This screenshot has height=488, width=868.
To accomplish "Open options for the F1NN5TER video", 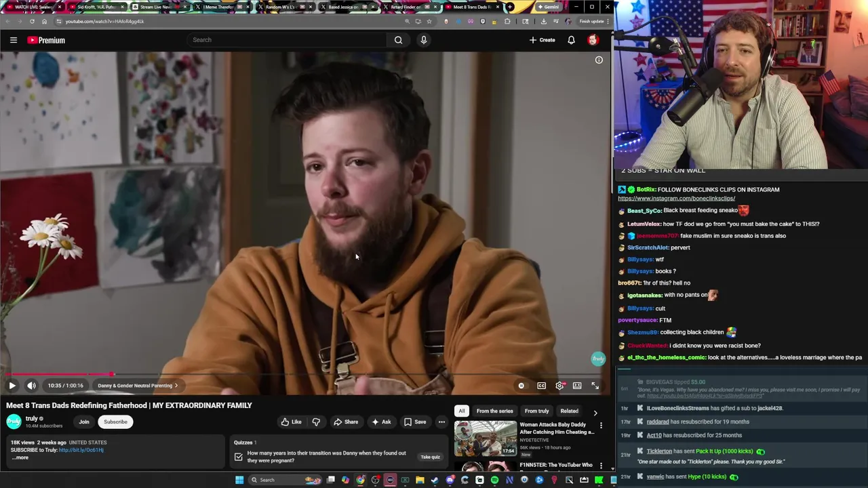I will pyautogui.click(x=601, y=466).
